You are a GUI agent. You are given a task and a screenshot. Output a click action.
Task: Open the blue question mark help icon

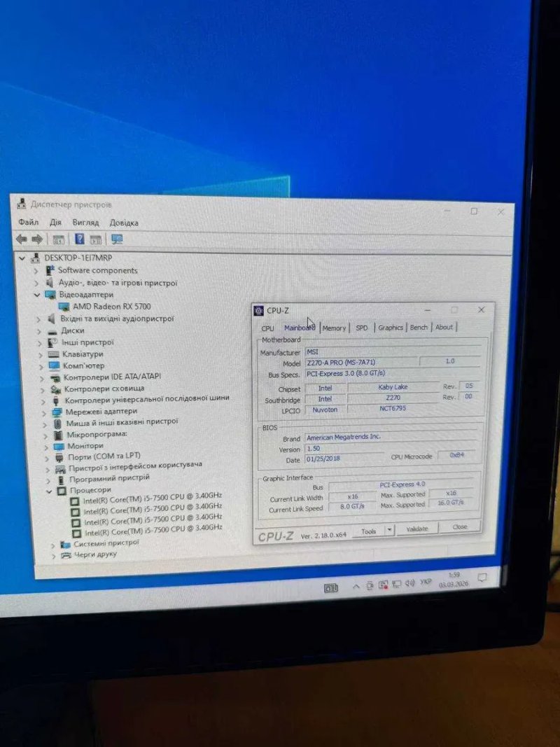pyautogui.click(x=80, y=239)
